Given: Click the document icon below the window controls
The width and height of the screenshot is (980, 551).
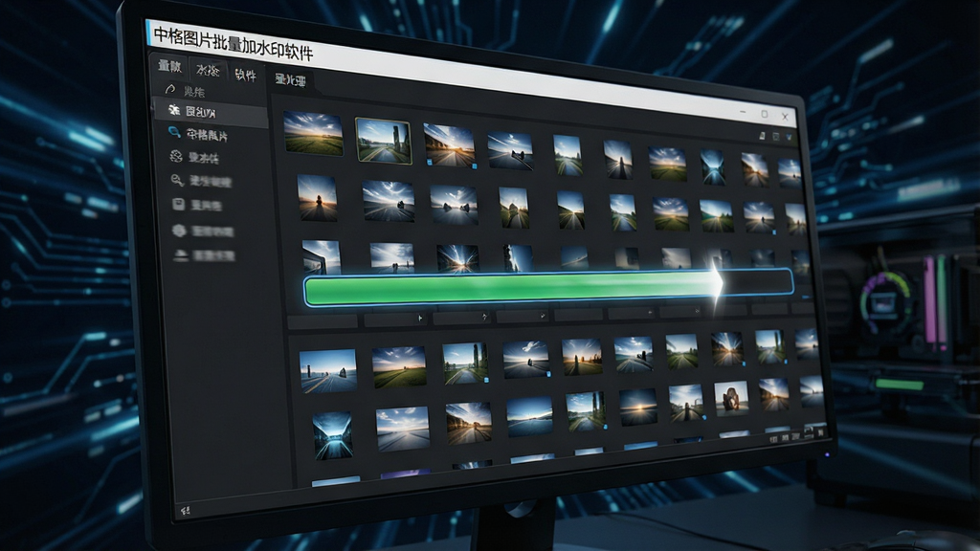Looking at the screenshot, I should click(x=762, y=136).
